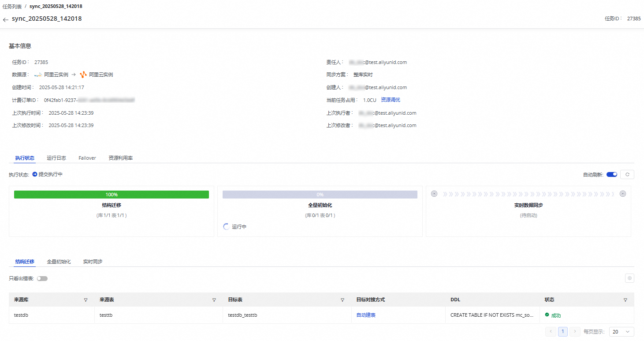Viewport: 644px width, 341px height.
Task: Click the task ID 27385 in the top-right corner
Action: (634, 19)
